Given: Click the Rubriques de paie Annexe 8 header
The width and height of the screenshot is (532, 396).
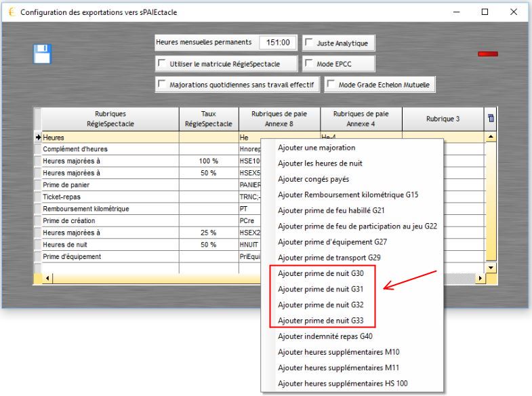Looking at the screenshot, I should pyautogui.click(x=279, y=119).
